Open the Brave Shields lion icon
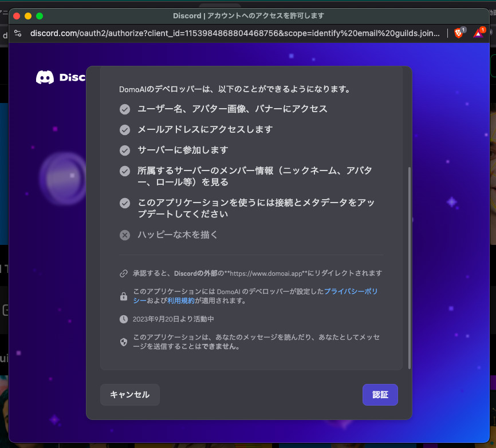This screenshot has height=448, width=496. [x=458, y=33]
